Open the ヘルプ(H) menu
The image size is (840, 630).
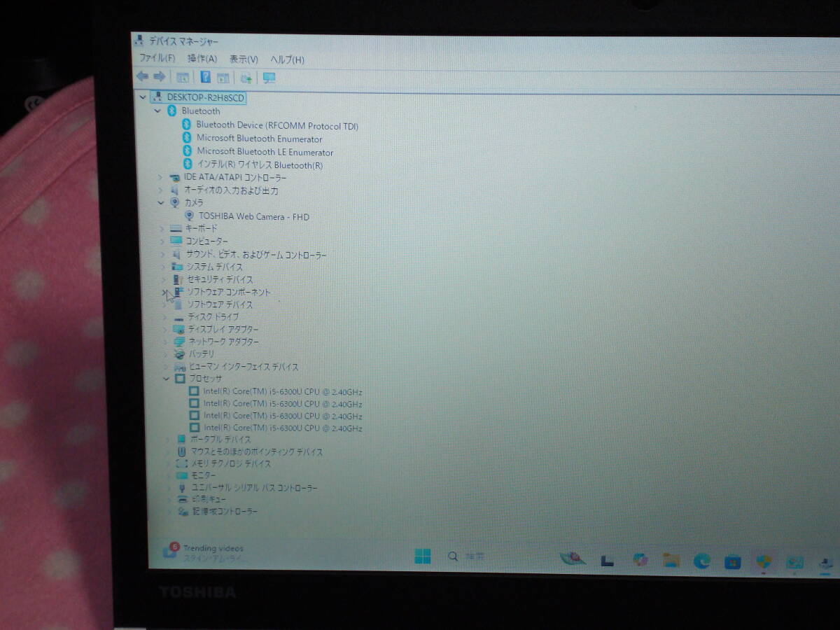click(x=287, y=60)
